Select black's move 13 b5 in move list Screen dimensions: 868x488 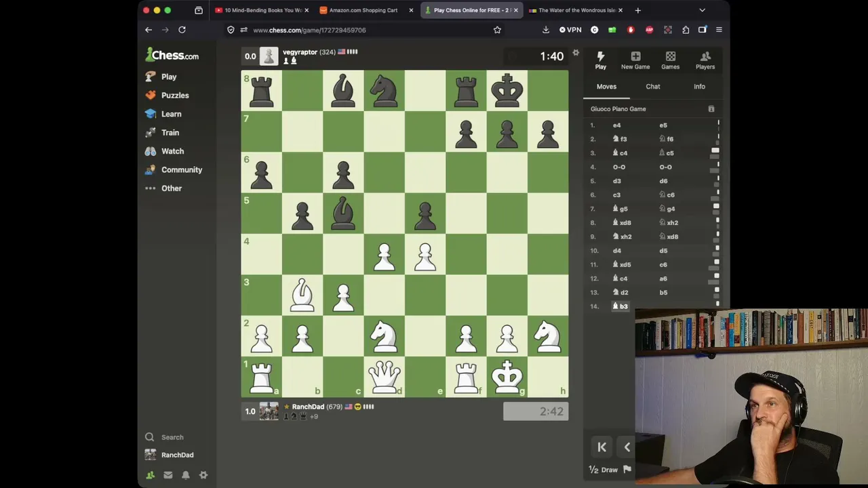tap(663, 293)
